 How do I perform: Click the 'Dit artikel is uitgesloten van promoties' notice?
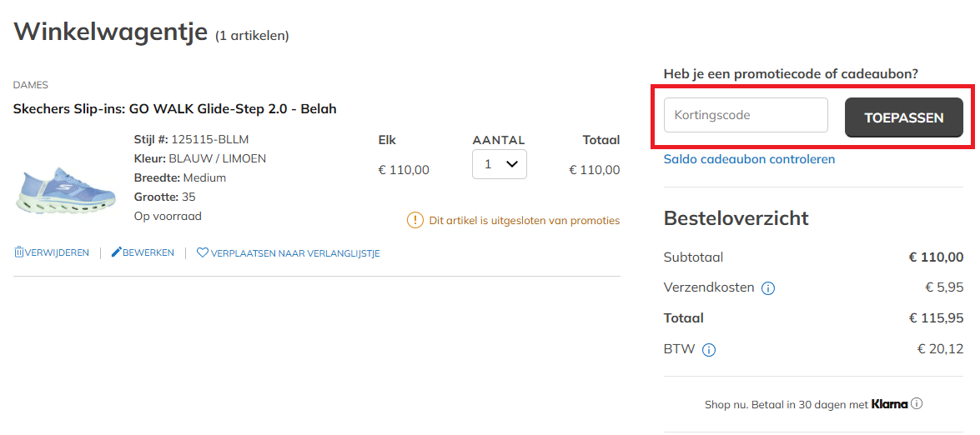(525, 221)
